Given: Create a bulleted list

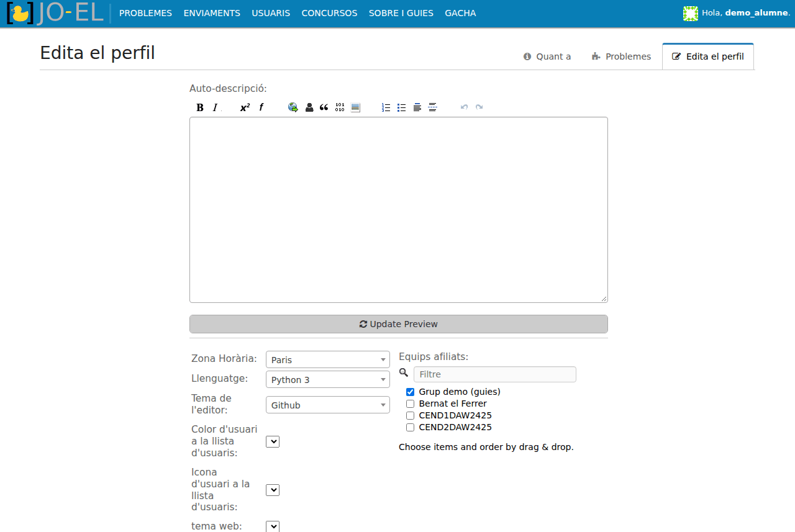Looking at the screenshot, I should pos(402,107).
